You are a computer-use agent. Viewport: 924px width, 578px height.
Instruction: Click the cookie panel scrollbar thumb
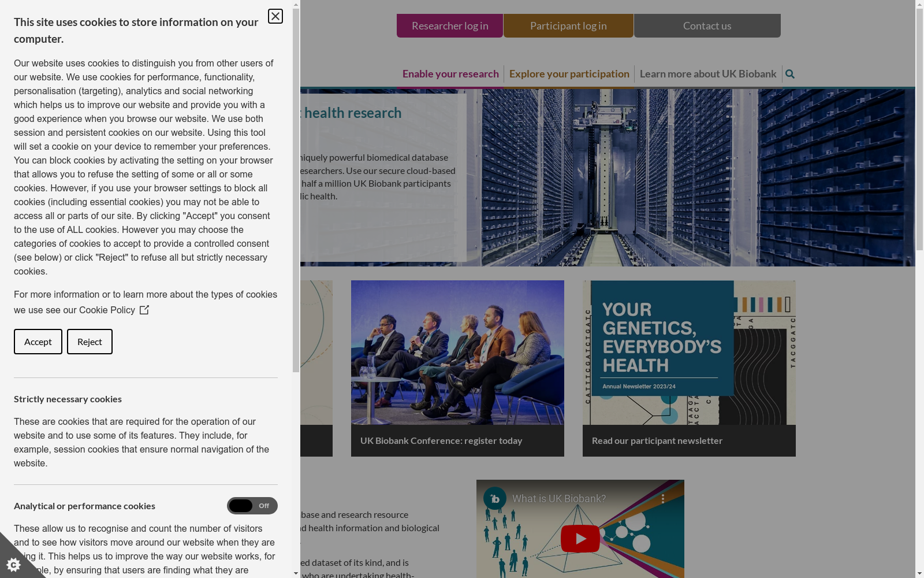pyautogui.click(x=296, y=190)
